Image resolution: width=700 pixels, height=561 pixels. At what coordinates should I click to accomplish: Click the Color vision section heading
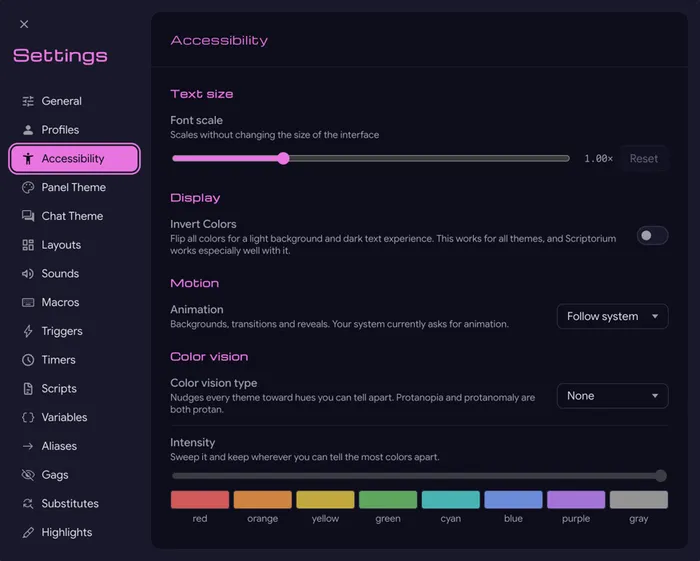209,357
